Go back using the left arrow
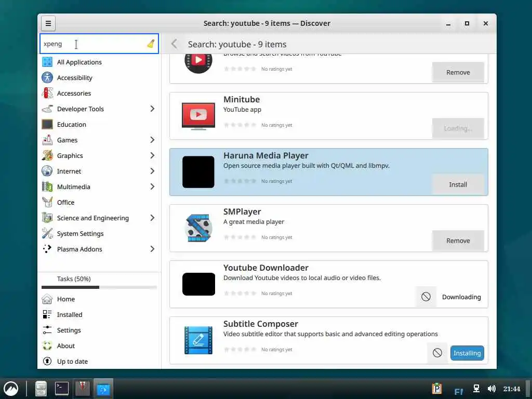Image resolution: width=532 pixels, height=399 pixels. pos(174,44)
